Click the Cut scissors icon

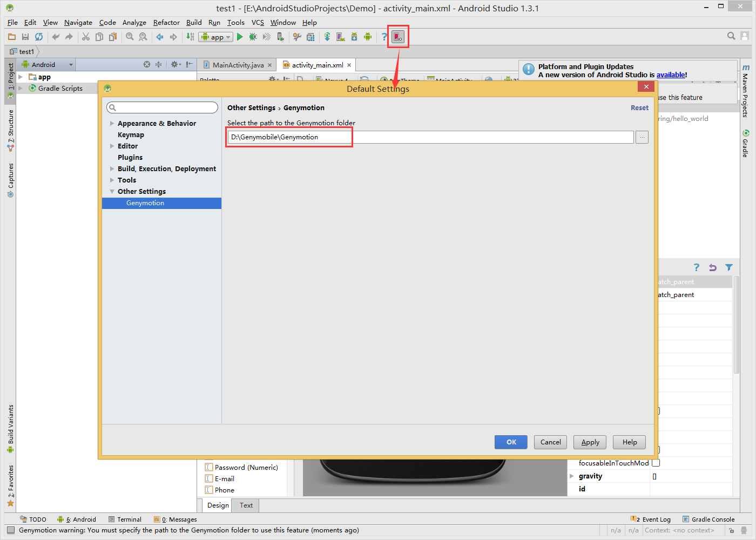[86, 37]
